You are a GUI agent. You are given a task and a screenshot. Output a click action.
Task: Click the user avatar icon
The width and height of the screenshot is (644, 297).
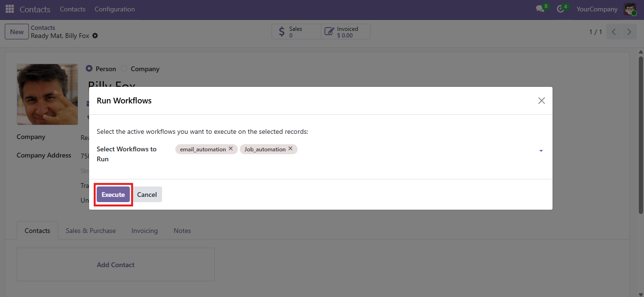[630, 9]
